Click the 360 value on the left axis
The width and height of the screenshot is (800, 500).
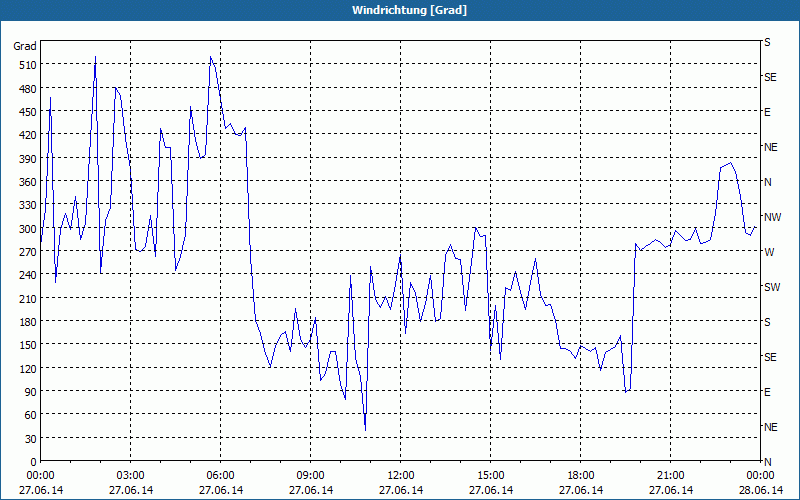click(x=28, y=182)
